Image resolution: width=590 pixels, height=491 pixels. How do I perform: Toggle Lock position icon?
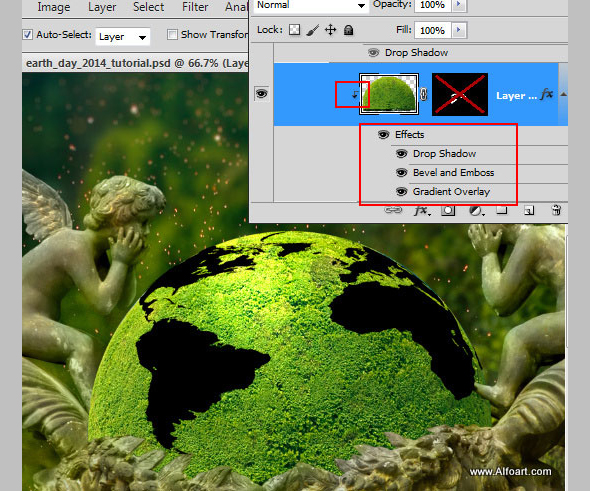330,30
